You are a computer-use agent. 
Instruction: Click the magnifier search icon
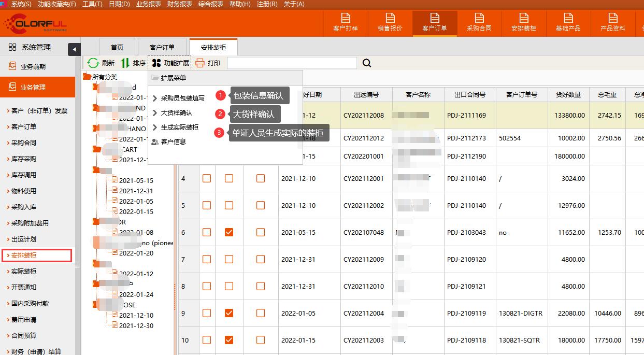click(x=367, y=63)
